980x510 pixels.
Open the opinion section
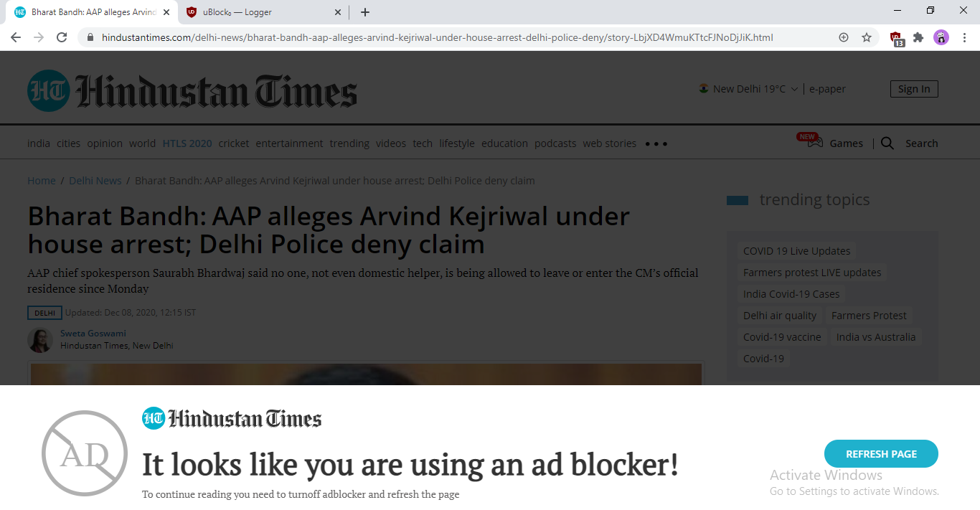(105, 143)
